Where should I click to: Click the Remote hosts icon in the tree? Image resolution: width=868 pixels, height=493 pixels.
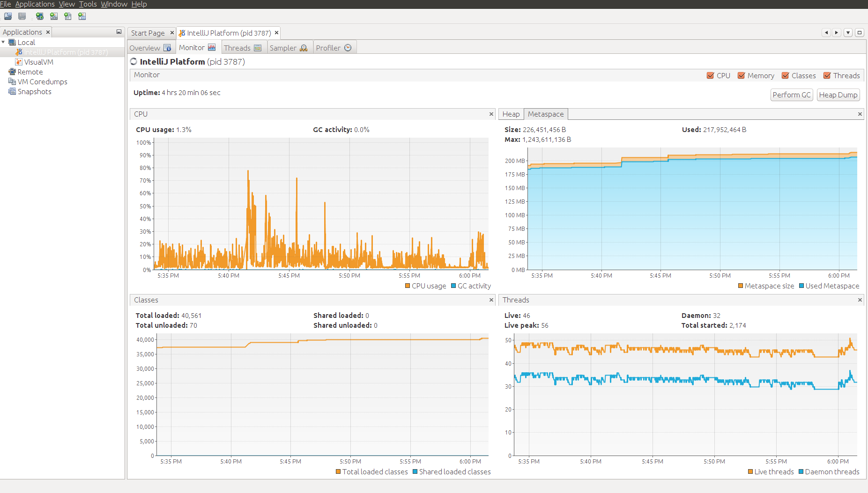12,72
